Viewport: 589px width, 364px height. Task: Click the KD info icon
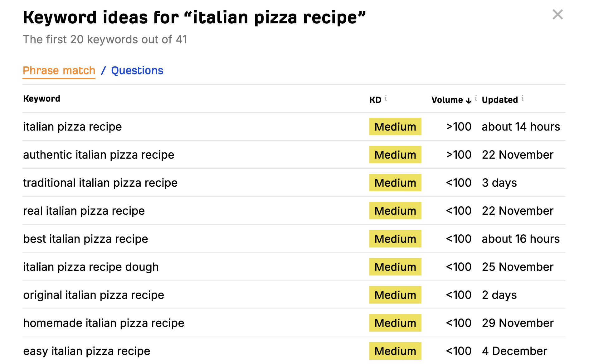click(386, 98)
